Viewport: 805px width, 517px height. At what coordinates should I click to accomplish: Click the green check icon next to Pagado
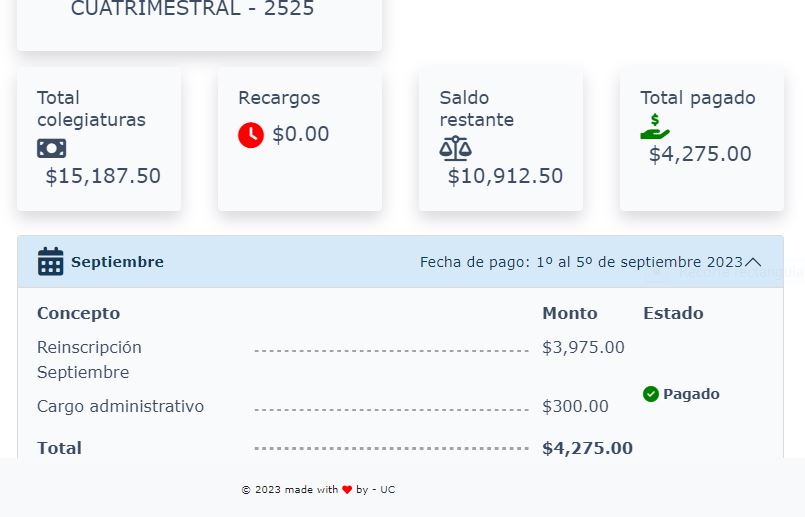click(650, 394)
